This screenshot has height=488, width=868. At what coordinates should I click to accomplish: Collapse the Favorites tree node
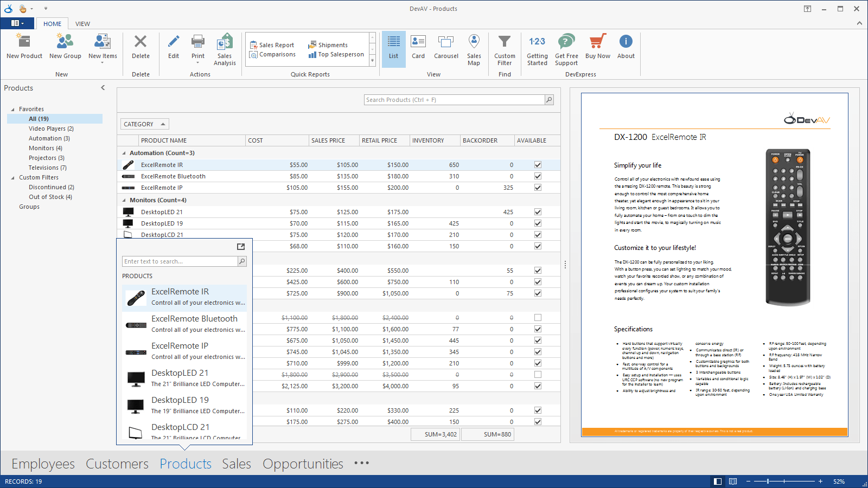click(13, 110)
